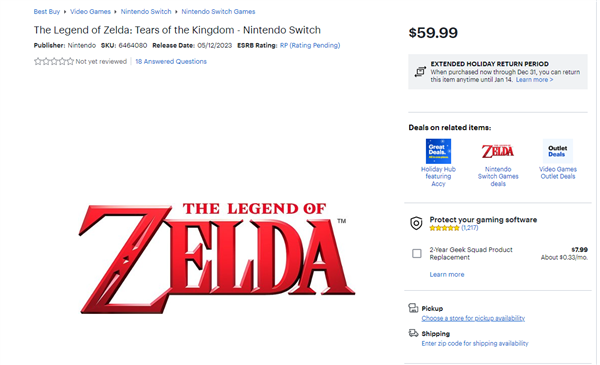Choose a store for pickup availability
Screen dimensions: 600x365
pos(473,318)
